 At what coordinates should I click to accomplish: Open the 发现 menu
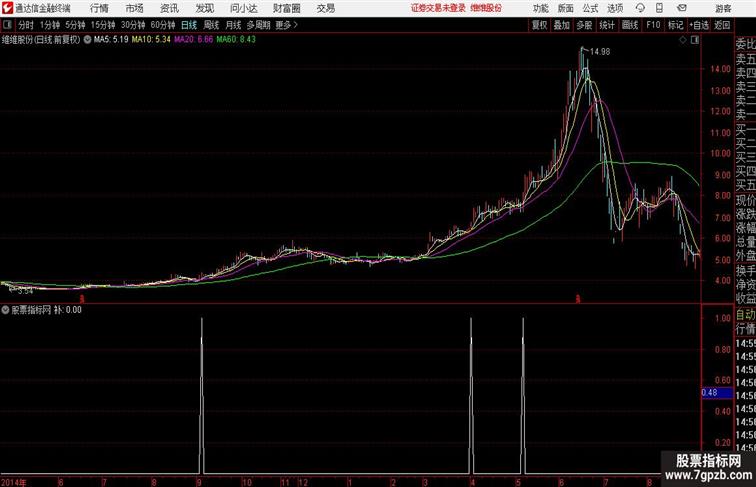click(x=204, y=8)
